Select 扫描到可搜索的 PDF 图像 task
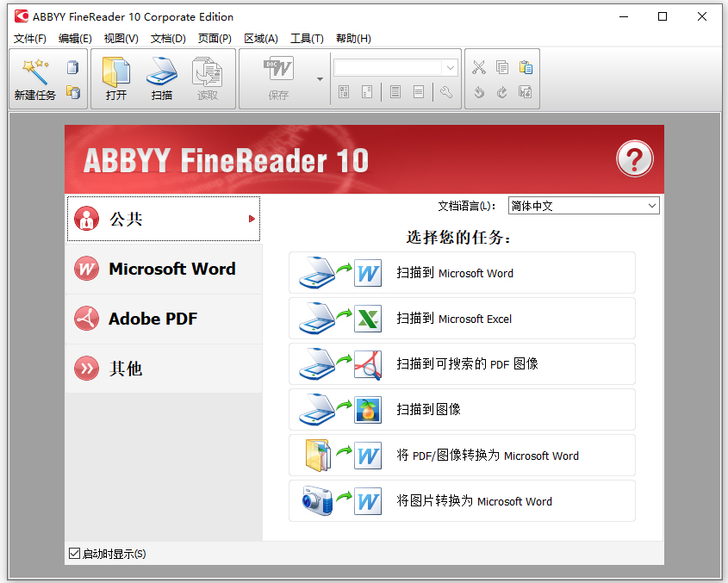 [x=462, y=364]
